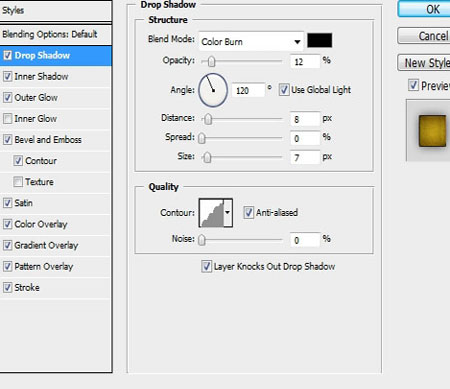Enable the Inner Glow checkbox
This screenshot has width=450, height=389.
[x=7, y=118]
